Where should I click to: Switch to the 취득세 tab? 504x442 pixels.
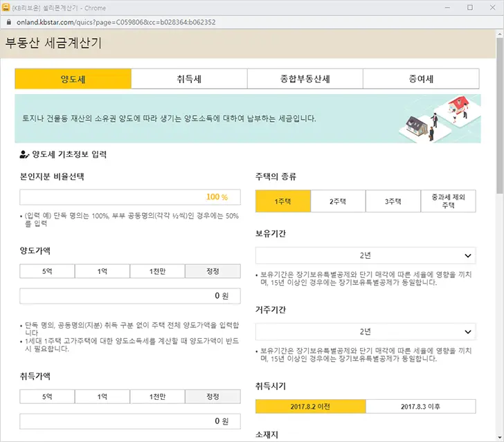pyautogui.click(x=189, y=79)
